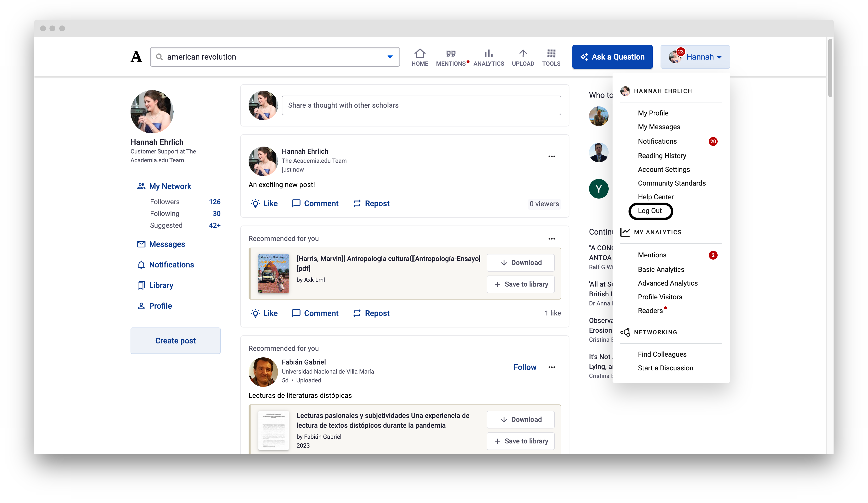Click the Create post button
The height and width of the screenshot is (503, 868).
pyautogui.click(x=175, y=341)
